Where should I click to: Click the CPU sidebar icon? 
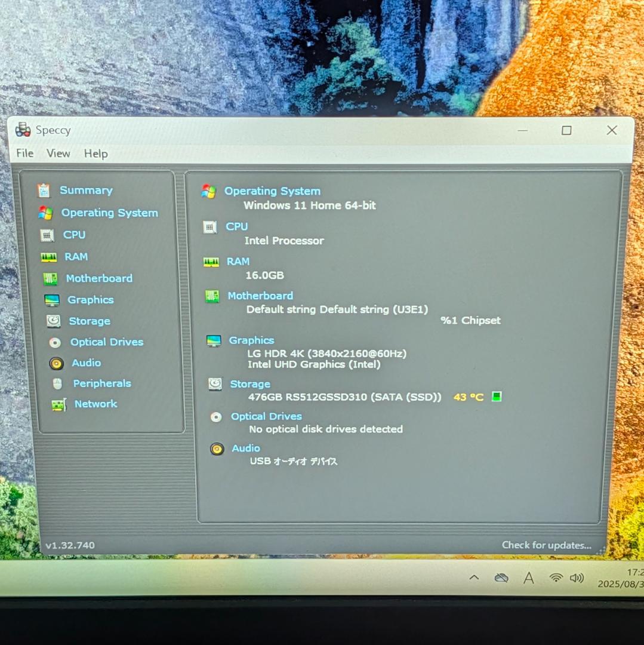coord(48,235)
